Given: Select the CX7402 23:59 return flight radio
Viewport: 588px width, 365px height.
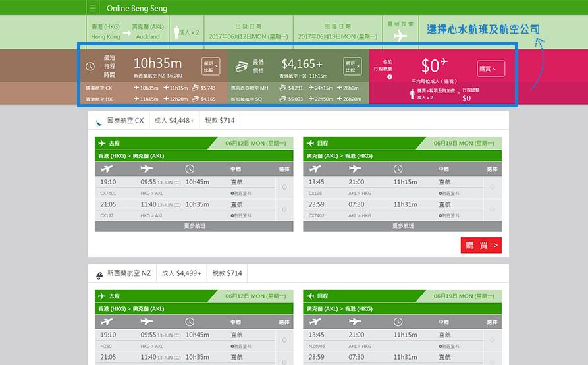Looking at the screenshot, I should pyautogui.click(x=492, y=210).
